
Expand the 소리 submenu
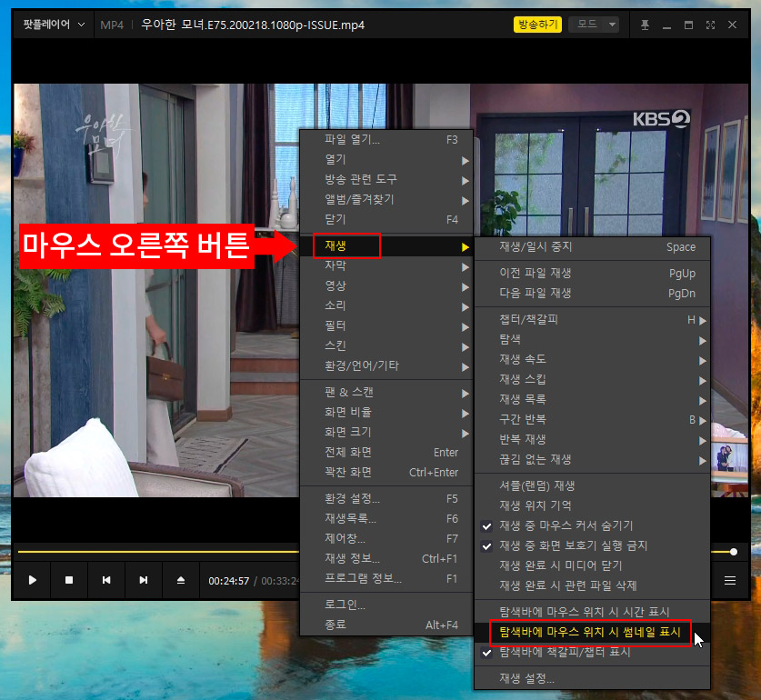[386, 305]
